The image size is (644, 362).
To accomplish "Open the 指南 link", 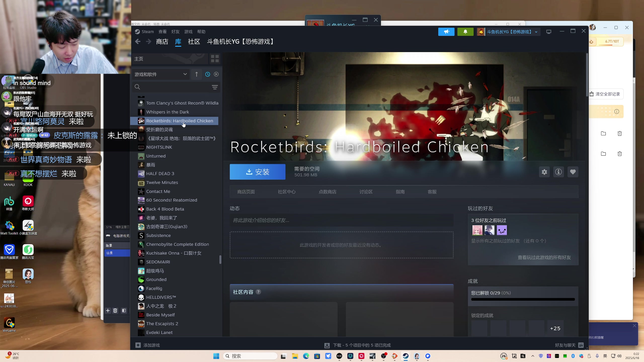I will 400,192.
